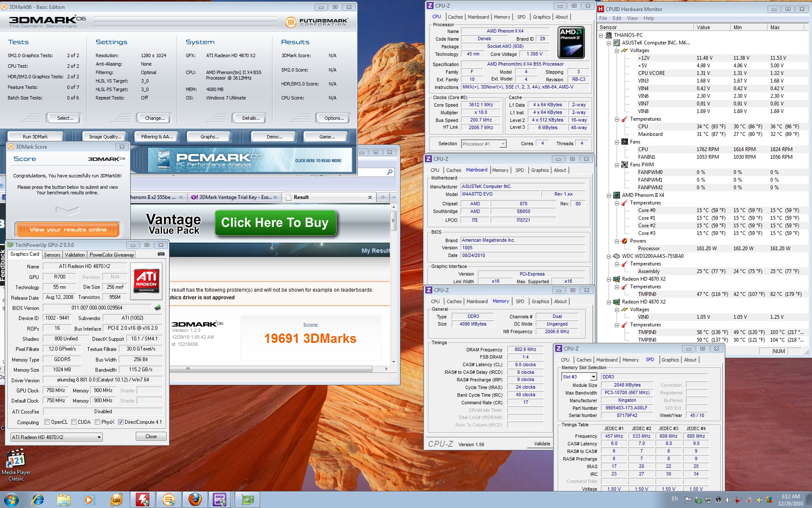812x508 pixels.
Task: Click the Game... button in 3DMark06
Action: point(327,137)
